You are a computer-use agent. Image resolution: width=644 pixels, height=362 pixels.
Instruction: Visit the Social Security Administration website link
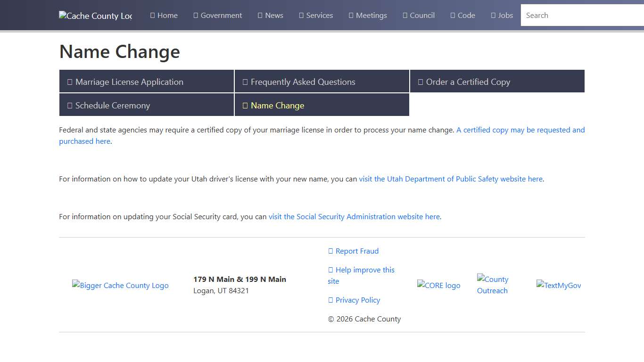click(354, 217)
